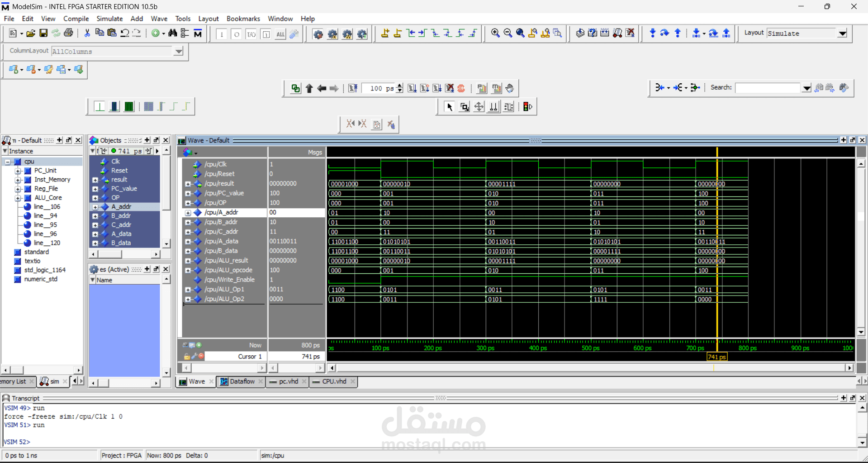The width and height of the screenshot is (868, 463).
Task: Click the waveform horizontal scrollbar track
Action: (588, 368)
